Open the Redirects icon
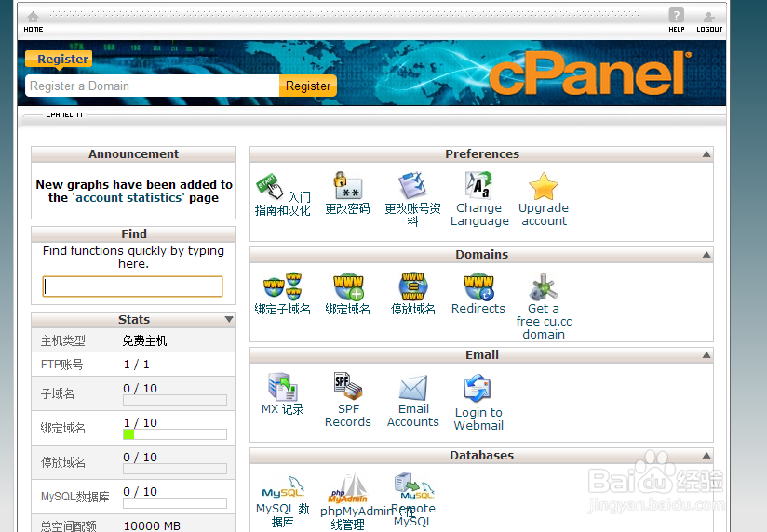This screenshot has height=532, width=767. (x=478, y=286)
